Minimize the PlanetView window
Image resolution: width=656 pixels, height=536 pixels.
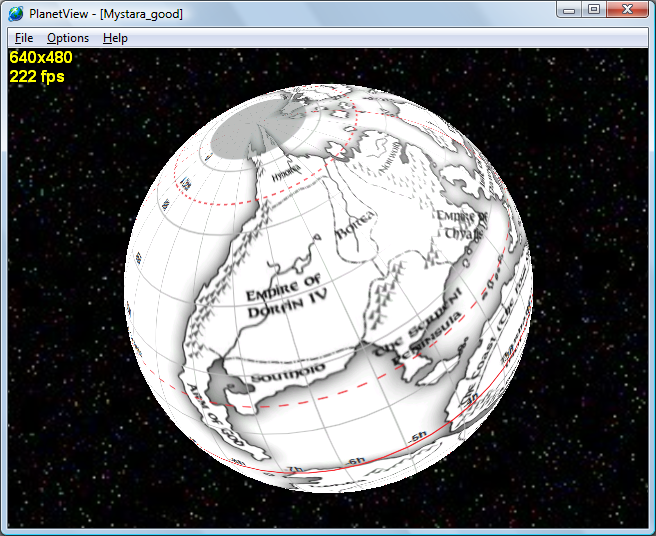click(569, 10)
